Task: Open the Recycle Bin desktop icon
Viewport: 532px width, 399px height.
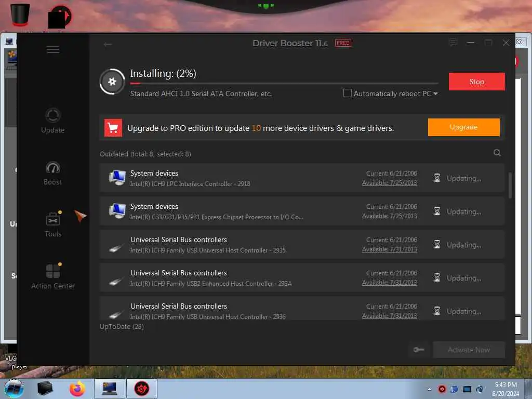Action: 20,15
